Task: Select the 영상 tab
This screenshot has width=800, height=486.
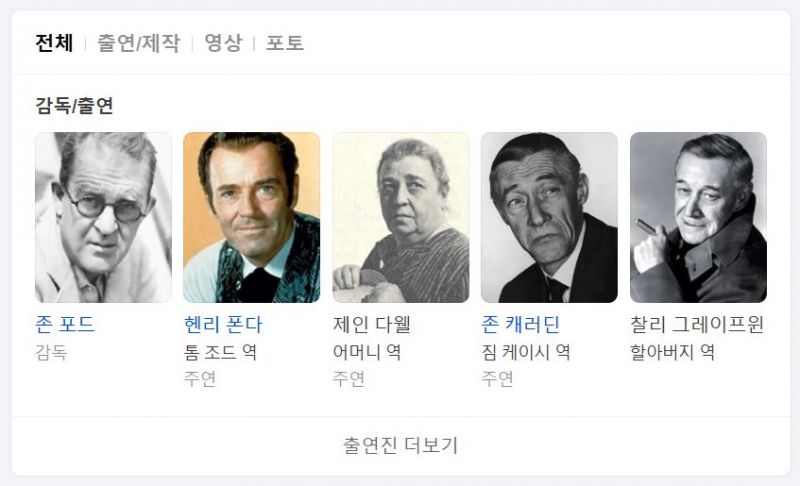Action: click(223, 43)
